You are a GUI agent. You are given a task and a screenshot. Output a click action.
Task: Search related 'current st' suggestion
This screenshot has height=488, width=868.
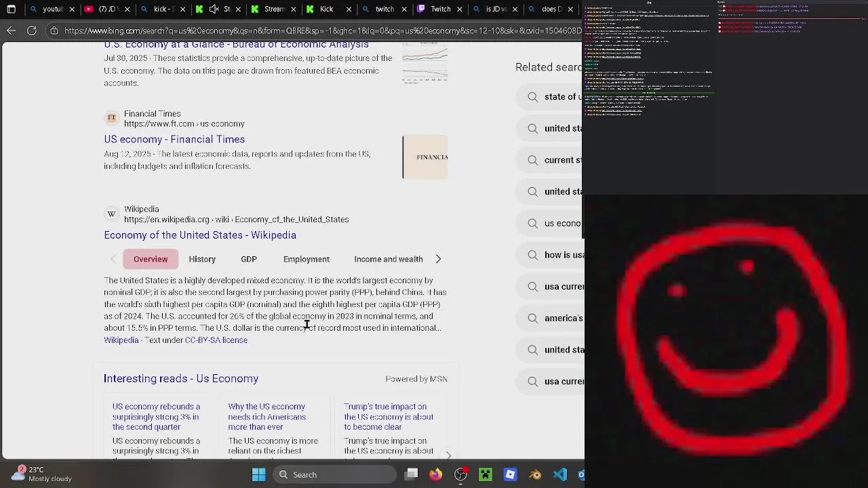[550, 160]
